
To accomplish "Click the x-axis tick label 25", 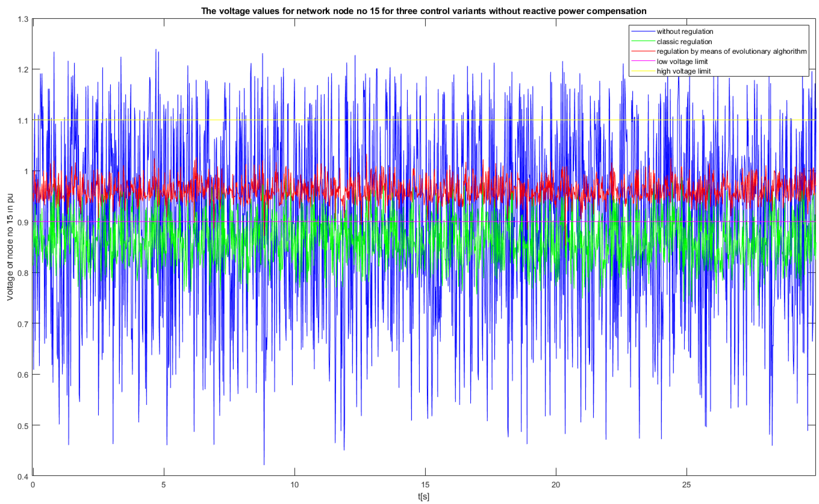I will (x=686, y=485).
